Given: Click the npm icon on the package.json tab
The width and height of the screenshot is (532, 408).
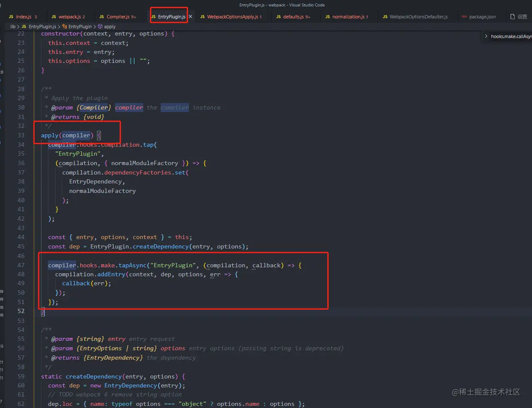Looking at the screenshot, I should click(464, 17).
